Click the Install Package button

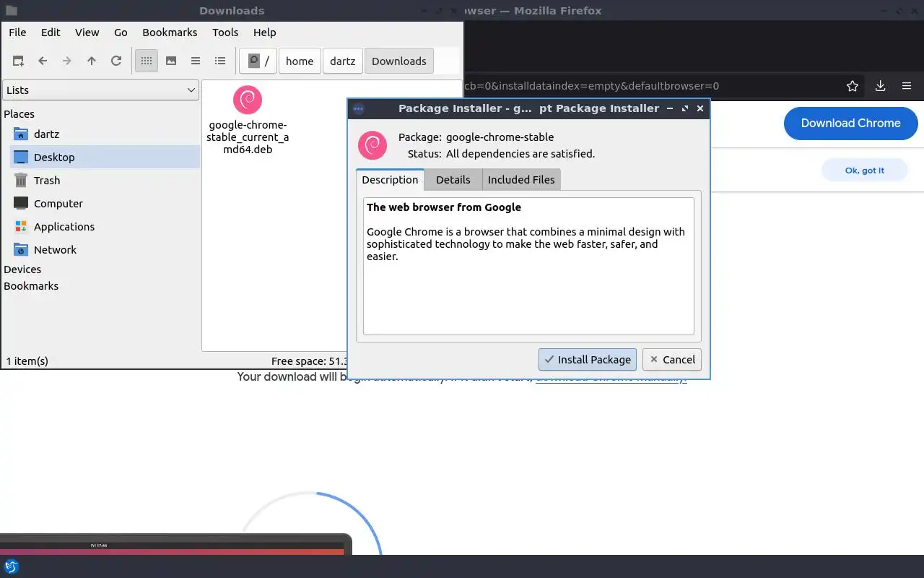(588, 360)
